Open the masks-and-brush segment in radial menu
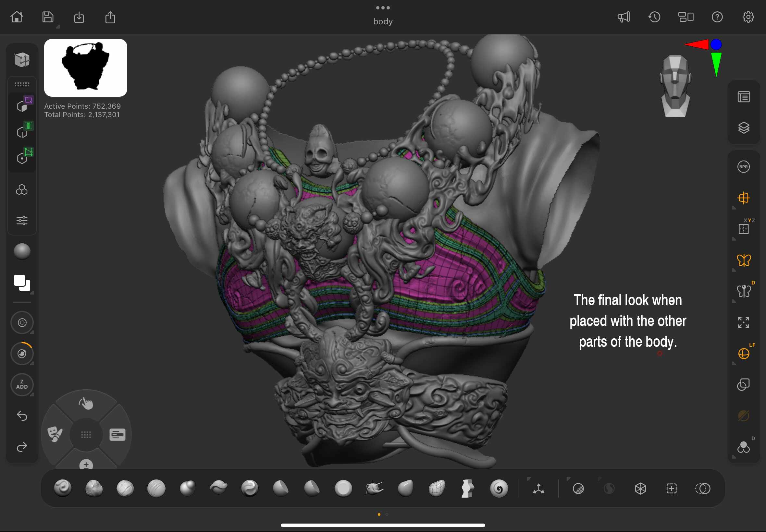The width and height of the screenshot is (766, 532). [55, 434]
